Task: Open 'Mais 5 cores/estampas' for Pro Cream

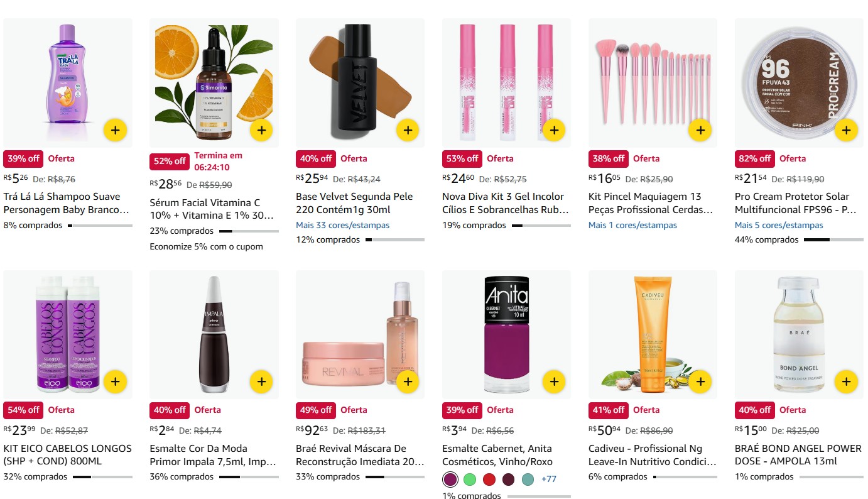Action: (x=779, y=225)
